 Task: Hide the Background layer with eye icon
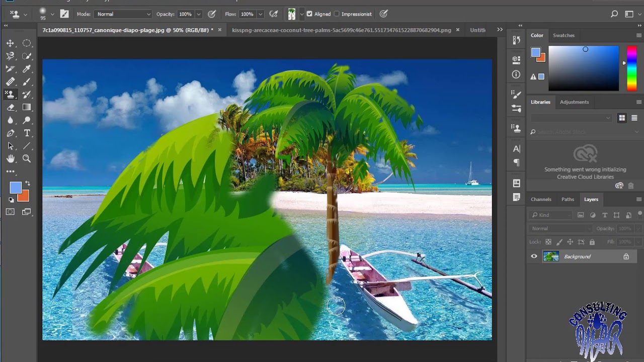click(x=534, y=256)
